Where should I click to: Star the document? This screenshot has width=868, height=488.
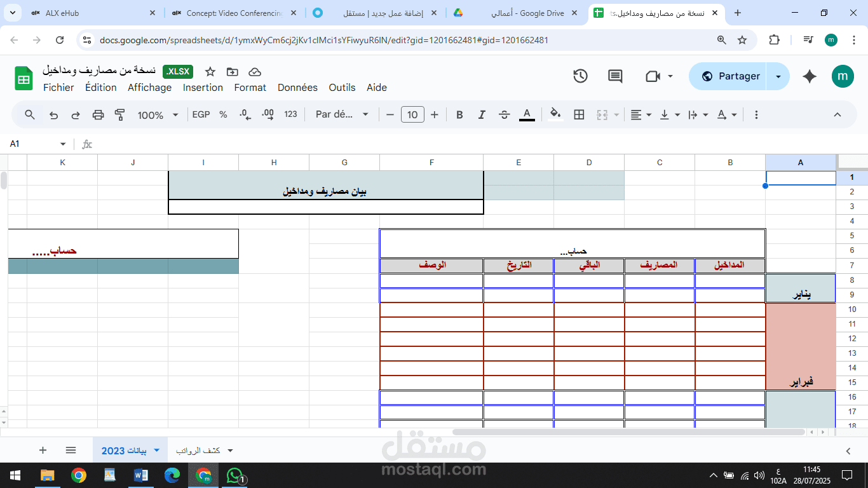pyautogui.click(x=210, y=72)
